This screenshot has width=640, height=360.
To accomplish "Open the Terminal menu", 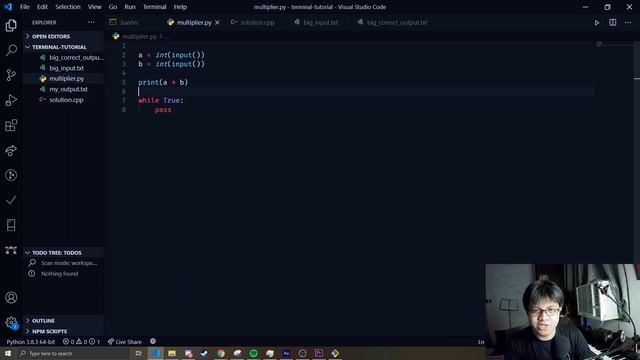I will (x=155, y=7).
